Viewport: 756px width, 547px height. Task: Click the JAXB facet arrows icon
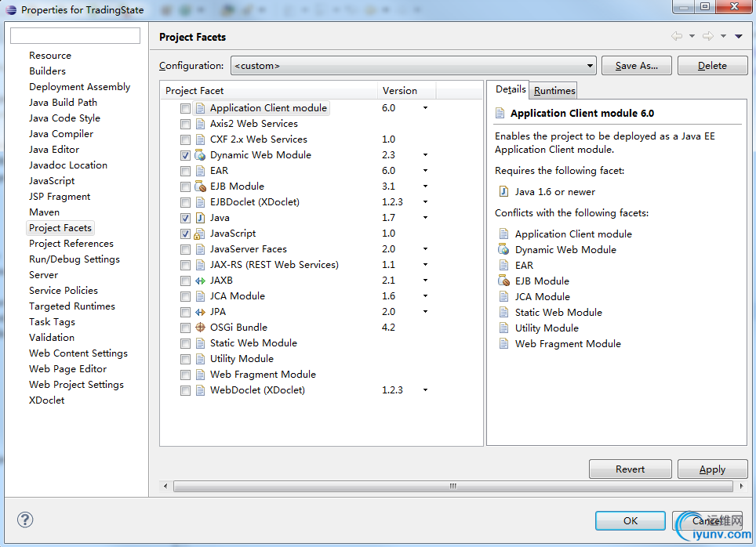pos(200,281)
